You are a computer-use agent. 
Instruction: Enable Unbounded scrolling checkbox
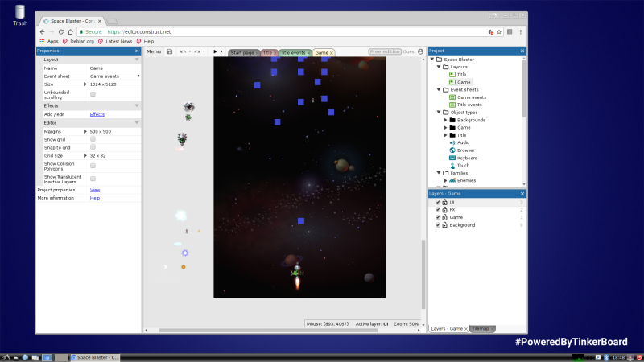pos(93,94)
